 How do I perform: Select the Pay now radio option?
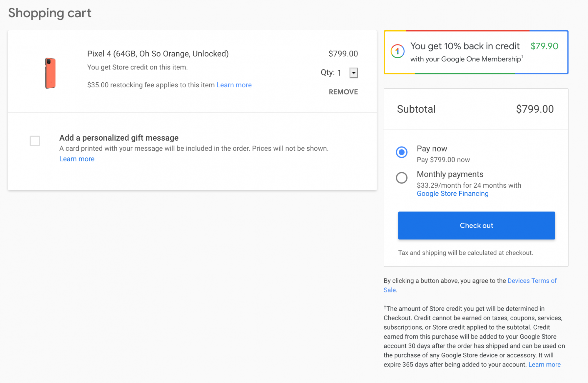tap(402, 152)
